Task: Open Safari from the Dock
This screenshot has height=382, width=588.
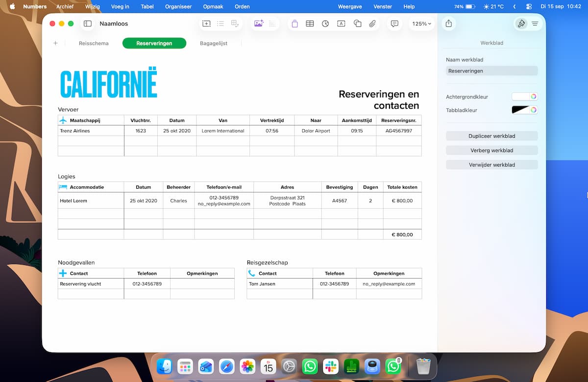Action: pyautogui.click(x=227, y=366)
